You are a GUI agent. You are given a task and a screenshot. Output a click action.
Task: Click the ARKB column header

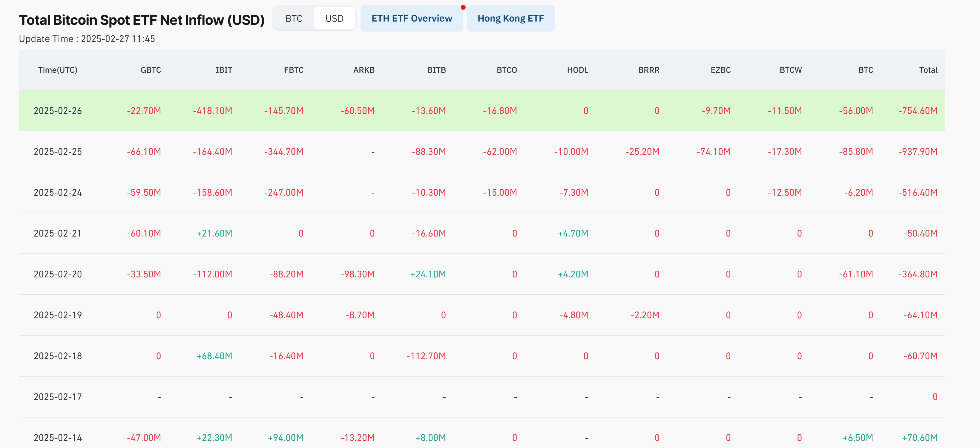click(x=364, y=70)
